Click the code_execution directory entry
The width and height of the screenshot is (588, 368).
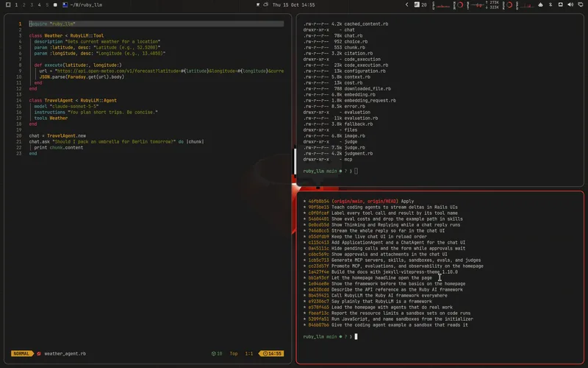362,60
